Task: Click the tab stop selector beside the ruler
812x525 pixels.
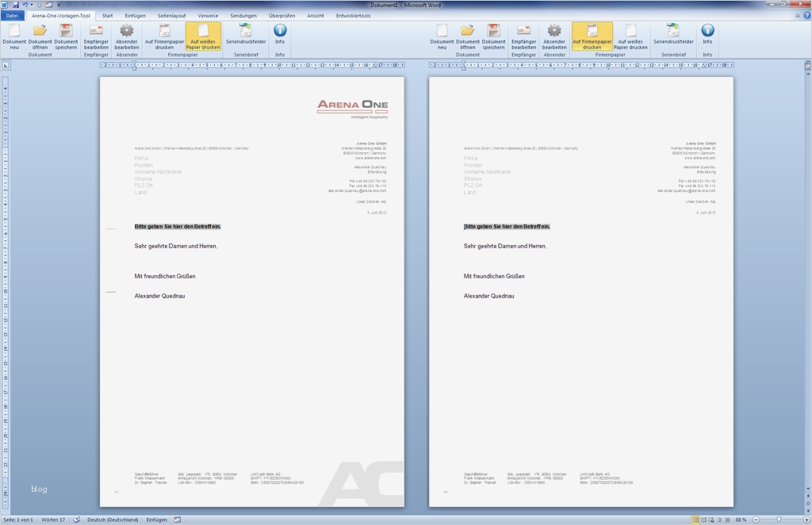Action: [6, 65]
